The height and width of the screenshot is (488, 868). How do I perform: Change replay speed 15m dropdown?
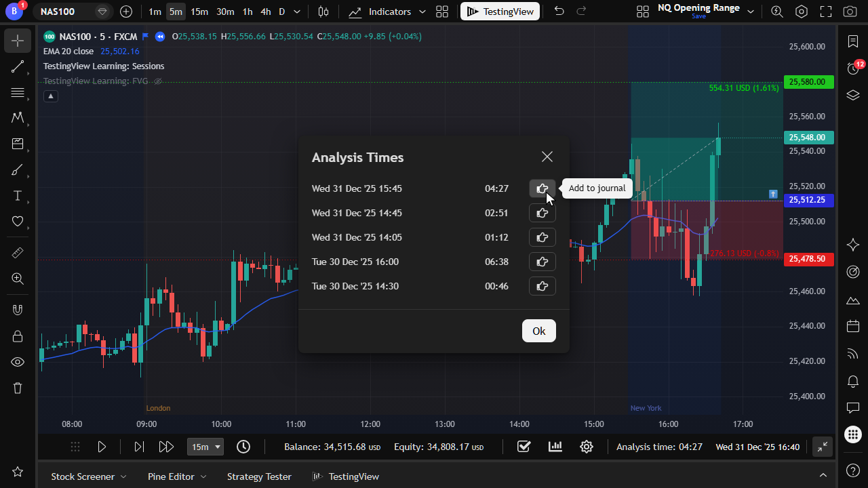[x=205, y=447]
